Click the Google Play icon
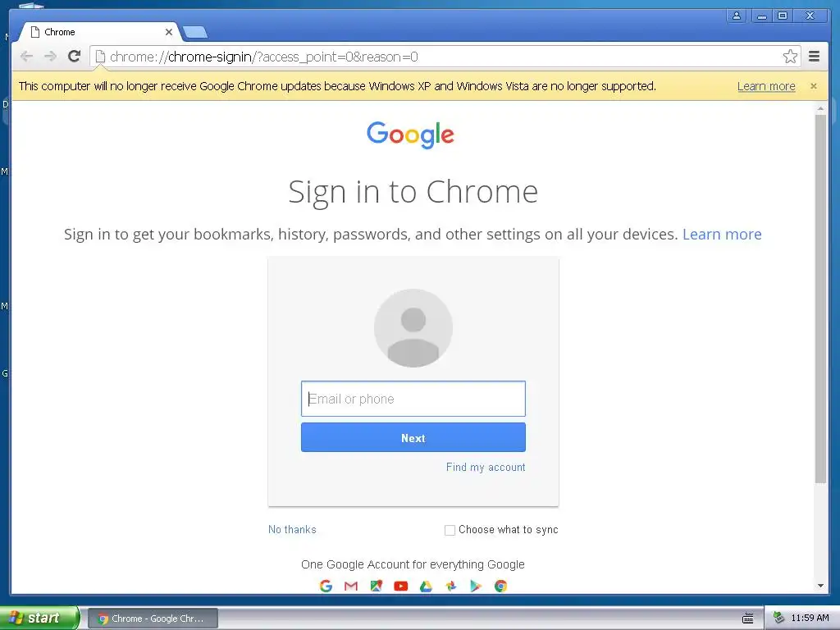The height and width of the screenshot is (630, 840). (476, 586)
